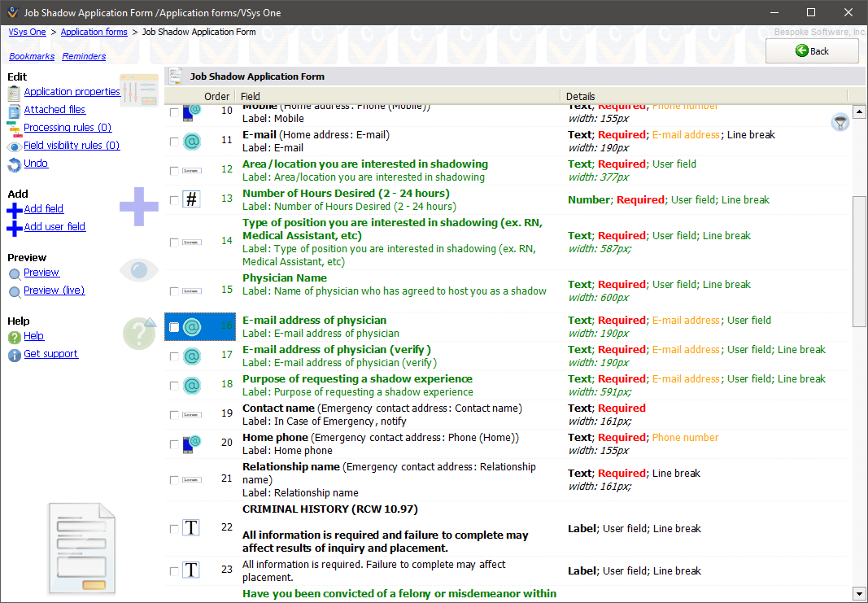Sort by the Order column header
This screenshot has width=868, height=603.
point(216,96)
